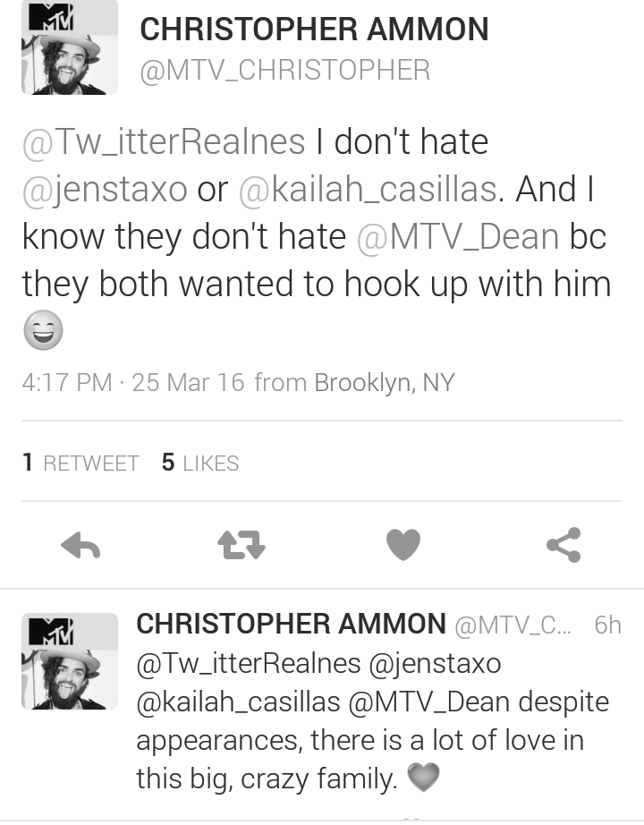Screen dimensions: 644x825
Task: Open profile picture in reply tweet
Action: click(x=70, y=661)
